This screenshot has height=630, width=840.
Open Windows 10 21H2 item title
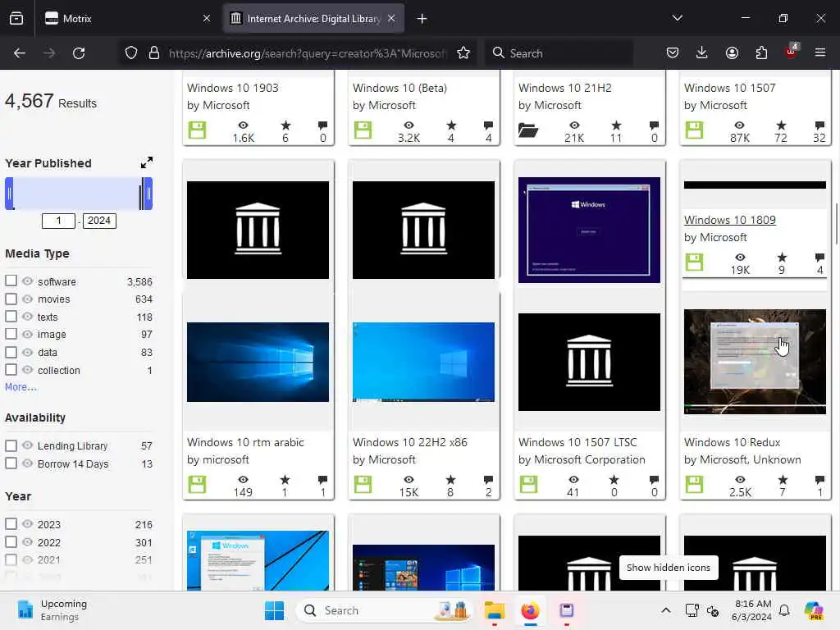[564, 87]
